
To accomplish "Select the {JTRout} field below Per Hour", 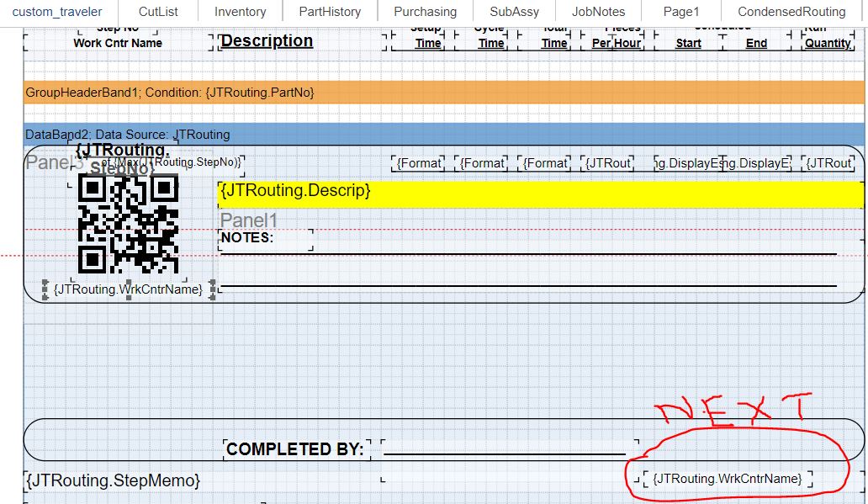I will click(608, 163).
